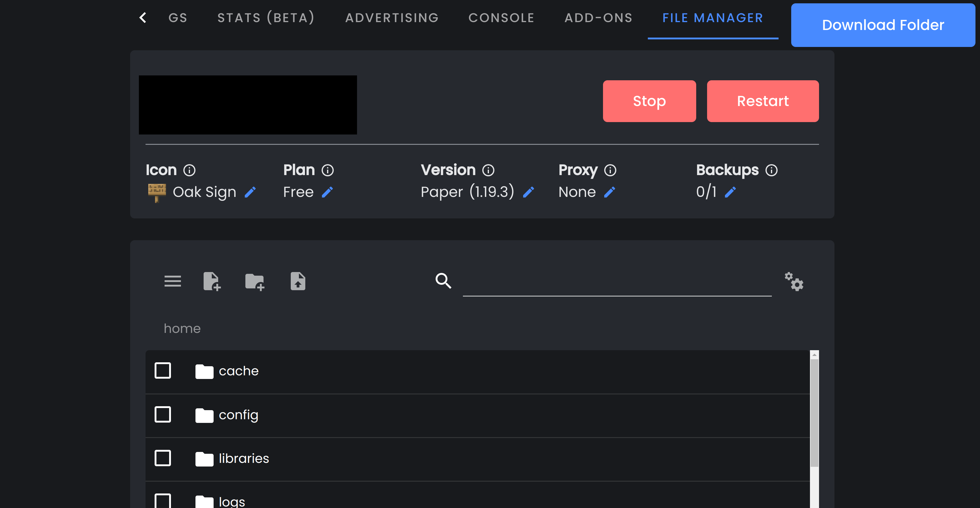Switch to the Console tab
The width and height of the screenshot is (980, 508).
(x=501, y=18)
